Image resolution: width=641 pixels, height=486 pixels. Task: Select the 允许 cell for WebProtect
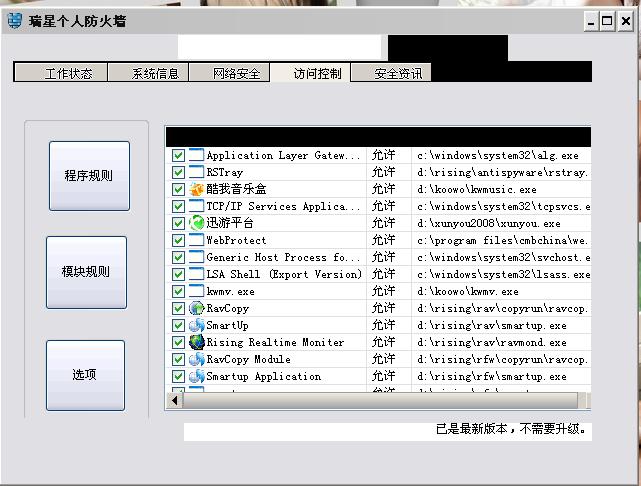tap(383, 240)
